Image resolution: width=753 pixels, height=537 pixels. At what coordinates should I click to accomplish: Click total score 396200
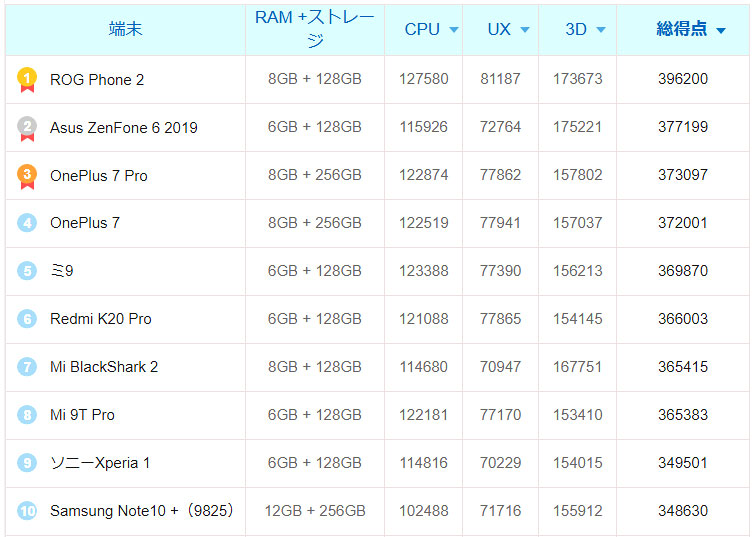click(x=683, y=79)
